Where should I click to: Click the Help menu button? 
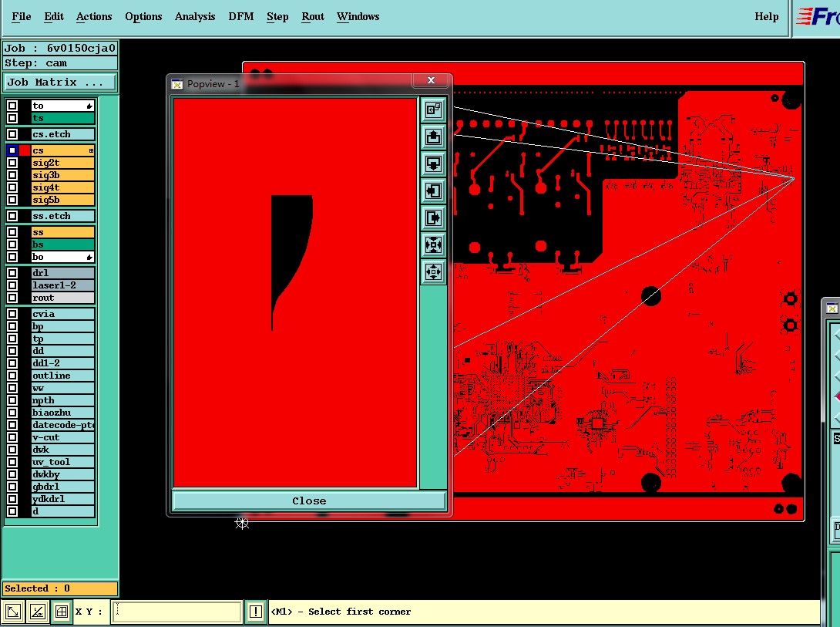(767, 17)
